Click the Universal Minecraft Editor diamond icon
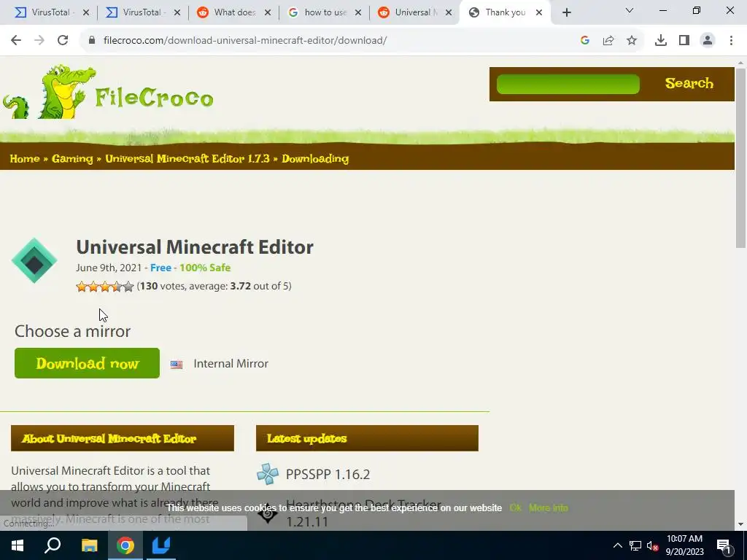This screenshot has width=747, height=560. 34,260
